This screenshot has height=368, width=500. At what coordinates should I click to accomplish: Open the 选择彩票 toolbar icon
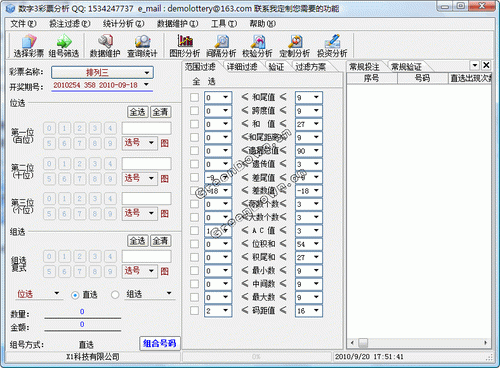(x=29, y=46)
